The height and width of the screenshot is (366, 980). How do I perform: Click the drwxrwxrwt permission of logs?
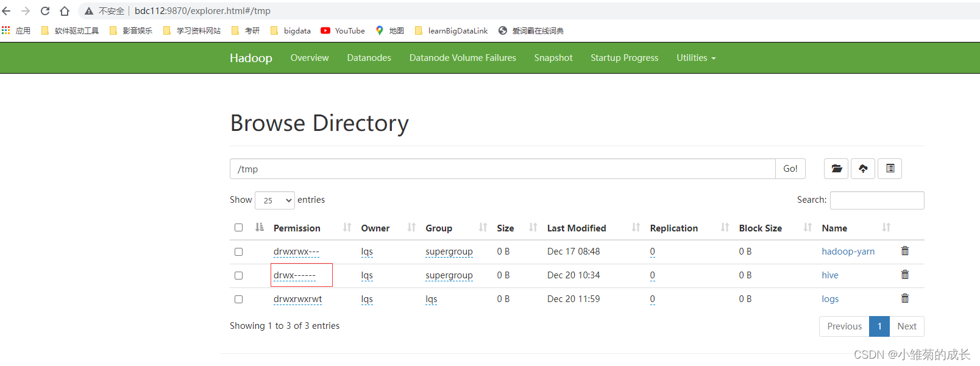coord(297,299)
